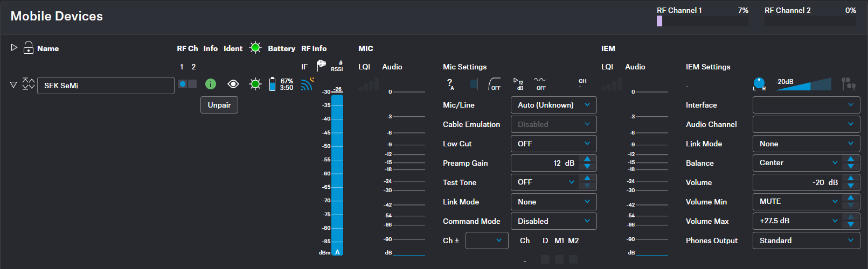Click the RSSI level meter bar
This screenshot has height=269, width=868.
(337, 175)
